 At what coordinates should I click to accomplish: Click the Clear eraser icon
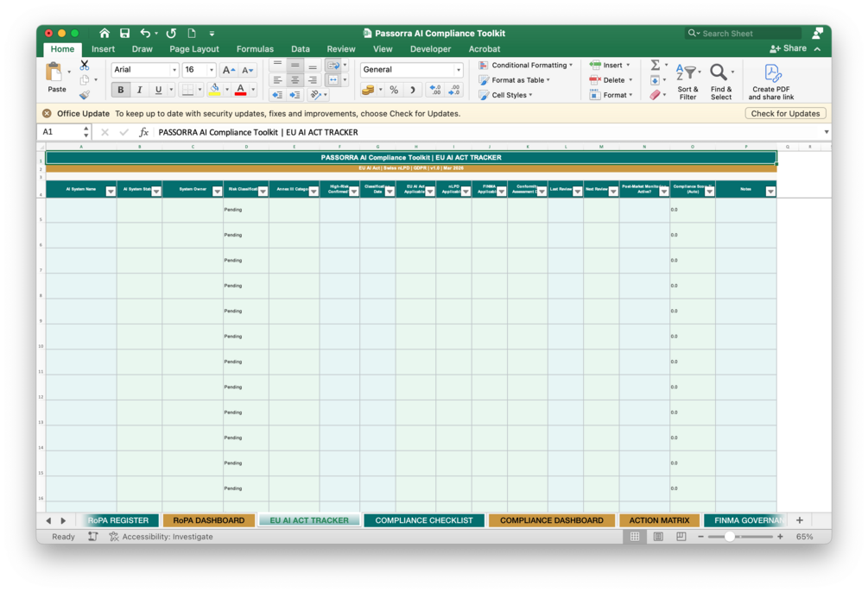655,95
